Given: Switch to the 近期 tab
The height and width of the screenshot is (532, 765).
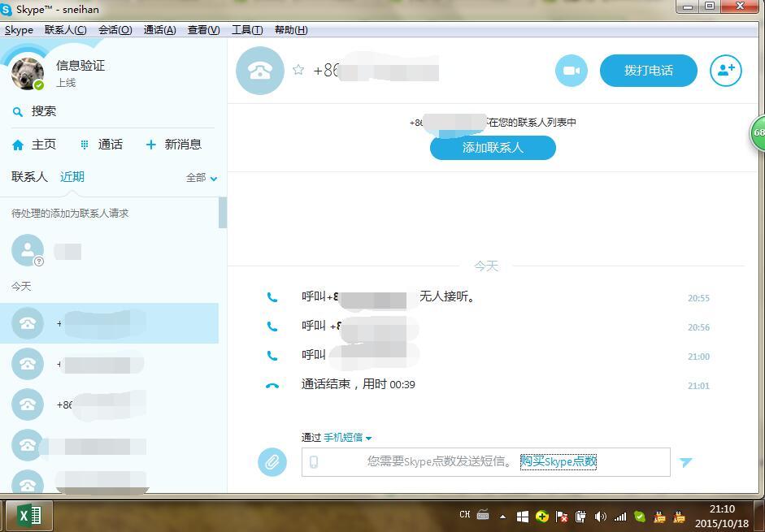Looking at the screenshot, I should tap(72, 177).
